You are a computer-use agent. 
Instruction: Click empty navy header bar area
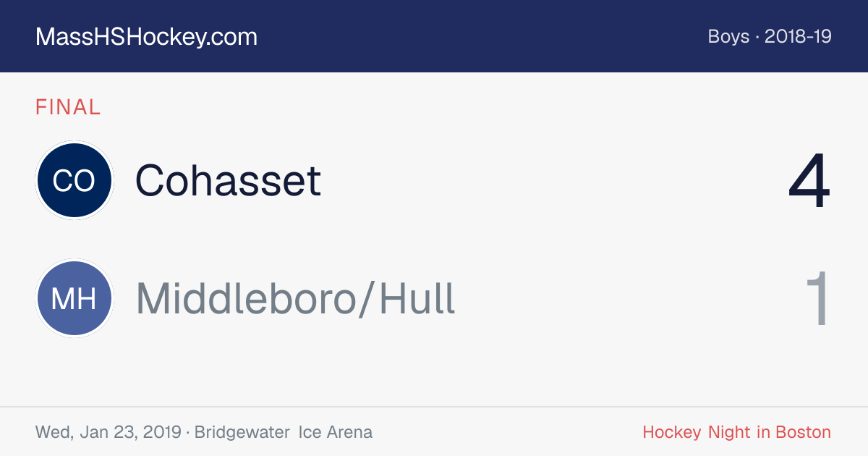click(x=477, y=36)
